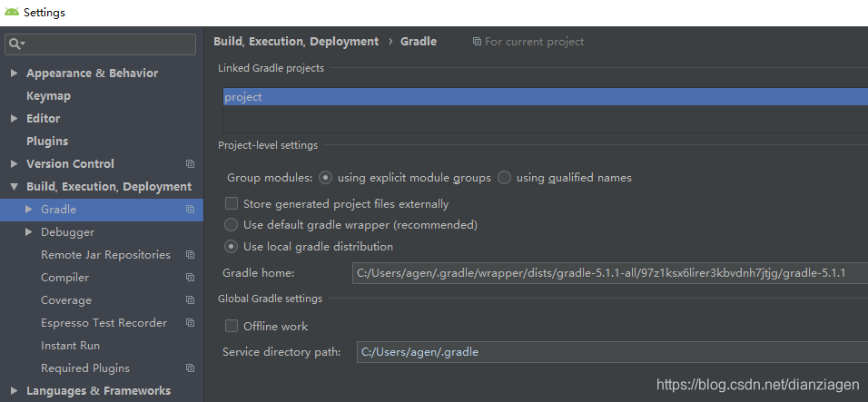Collapse Build, Execution, Deployment arrow
This screenshot has width=868, height=402.
(x=15, y=187)
